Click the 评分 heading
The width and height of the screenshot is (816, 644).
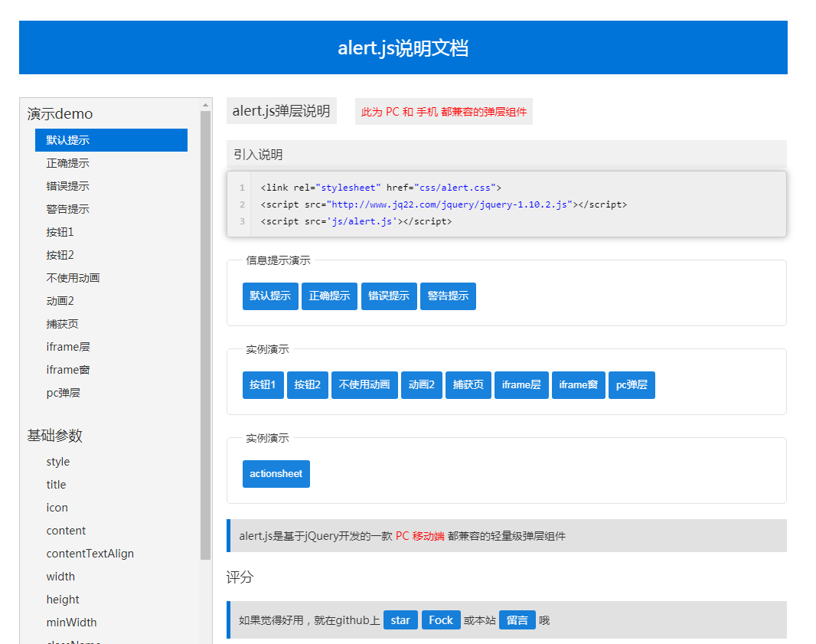(240, 577)
